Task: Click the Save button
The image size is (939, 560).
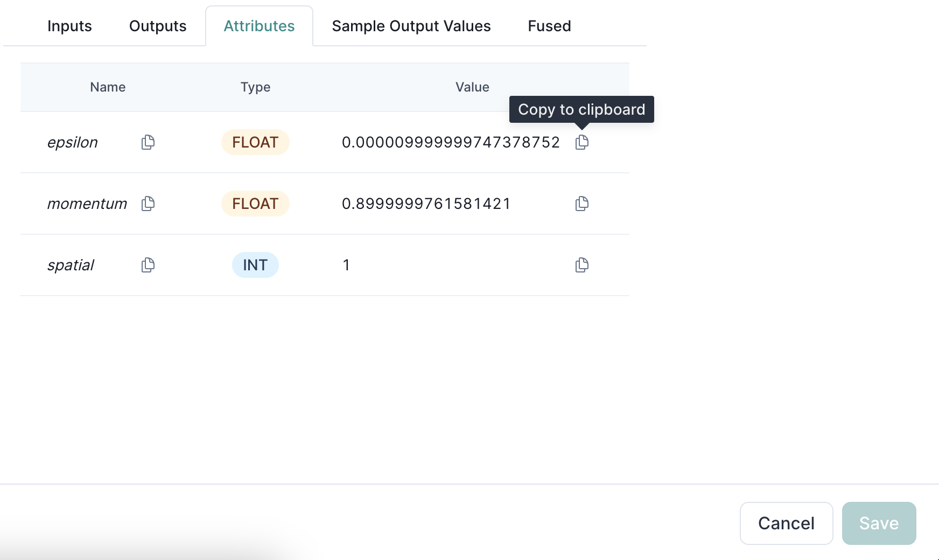Action: (x=879, y=523)
